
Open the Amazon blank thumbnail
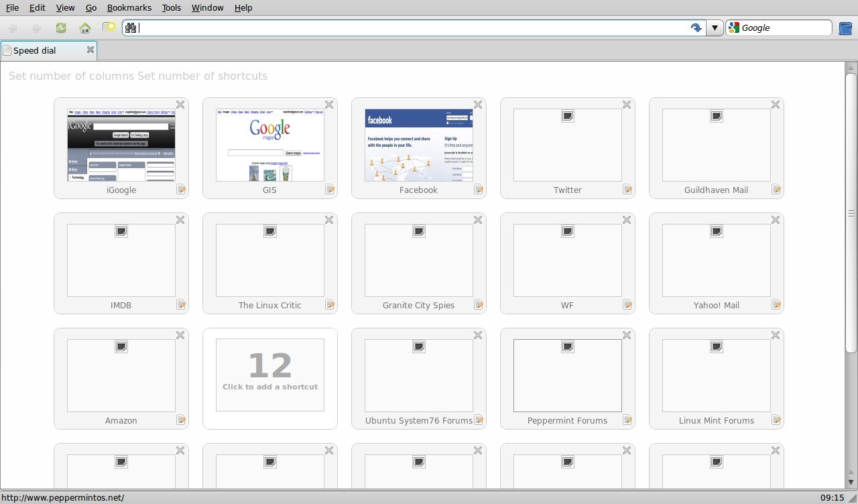tap(121, 375)
